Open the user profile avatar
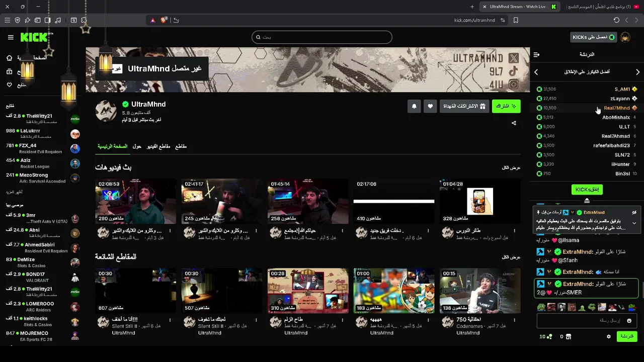The width and height of the screenshot is (644, 362). click(625, 37)
